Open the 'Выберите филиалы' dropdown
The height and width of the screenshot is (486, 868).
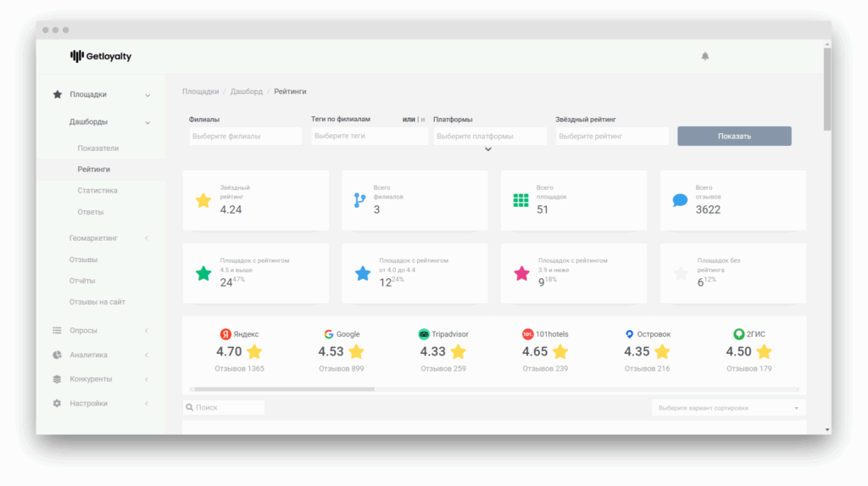pyautogui.click(x=245, y=136)
